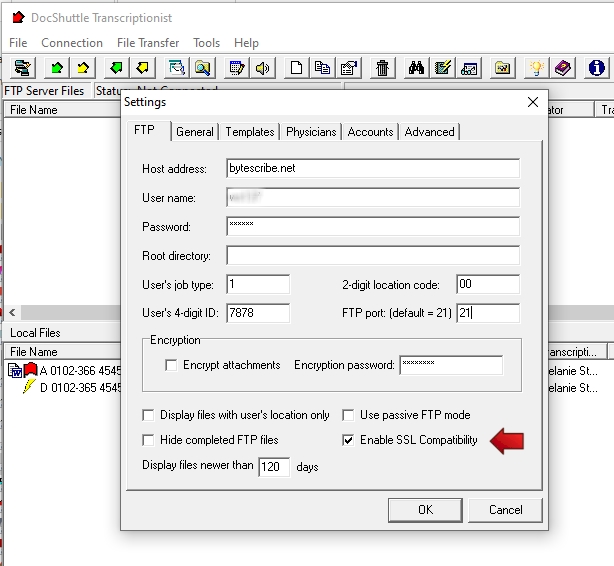The height and width of the screenshot is (566, 614).
Task: Click scroll-left arrow in FTP Server Files pane
Action: [12, 313]
